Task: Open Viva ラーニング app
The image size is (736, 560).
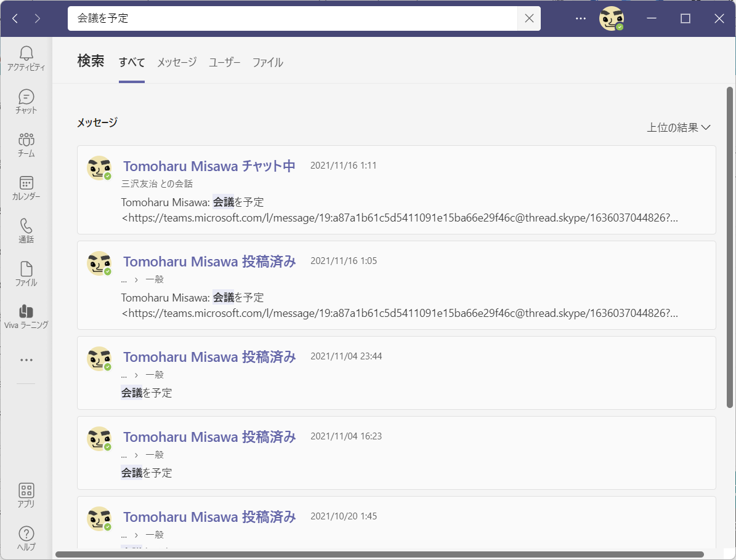Action: 26,316
